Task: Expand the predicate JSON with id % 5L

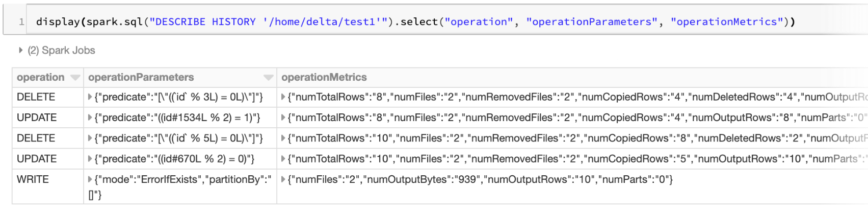Action: click(x=90, y=138)
